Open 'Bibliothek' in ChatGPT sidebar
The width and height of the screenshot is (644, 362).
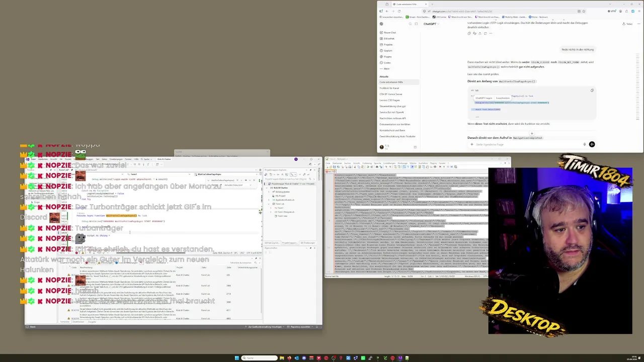pyautogui.click(x=387, y=39)
